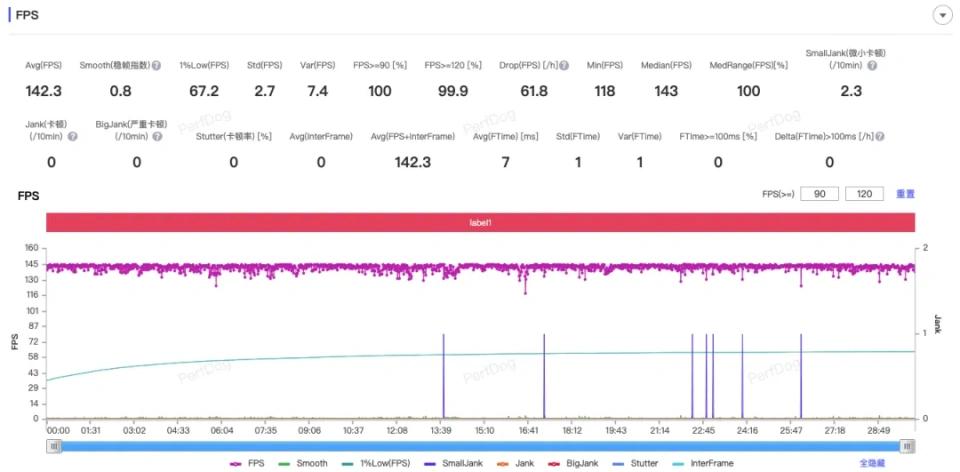Click help icon beside BigJank(严重卡顿)
The width and height of the screenshot is (960, 472).
click(156, 136)
